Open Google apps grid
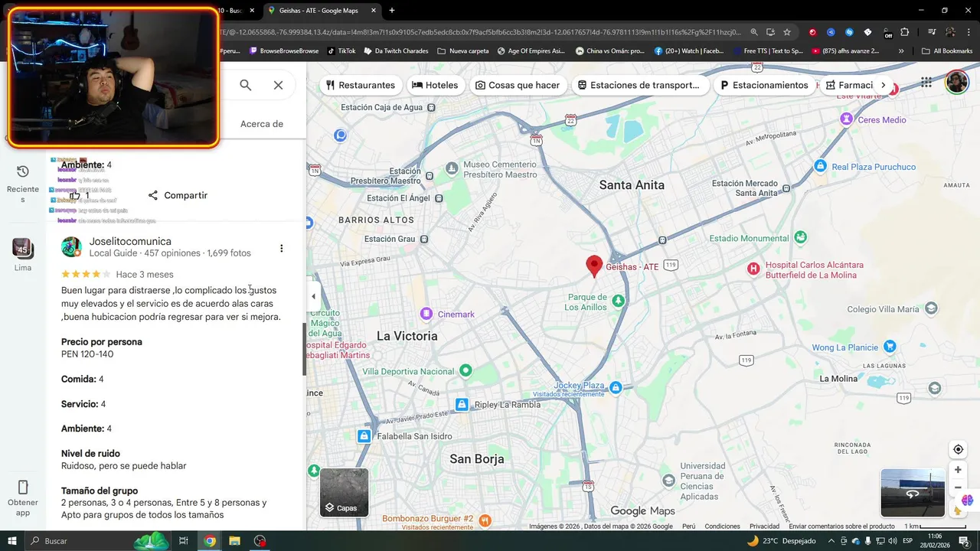Viewport: 980px width, 551px height. click(x=926, y=83)
